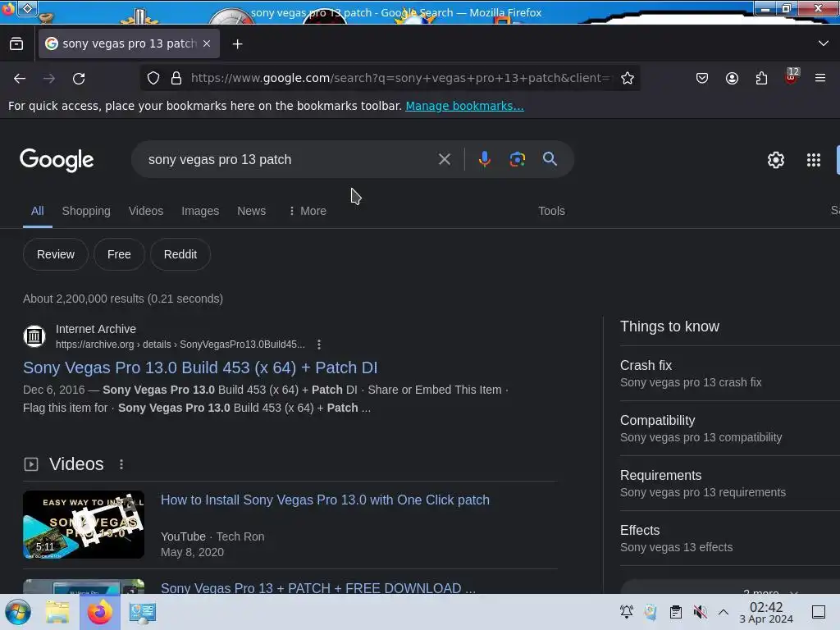Select the All results tab
840x630 pixels.
(38, 211)
